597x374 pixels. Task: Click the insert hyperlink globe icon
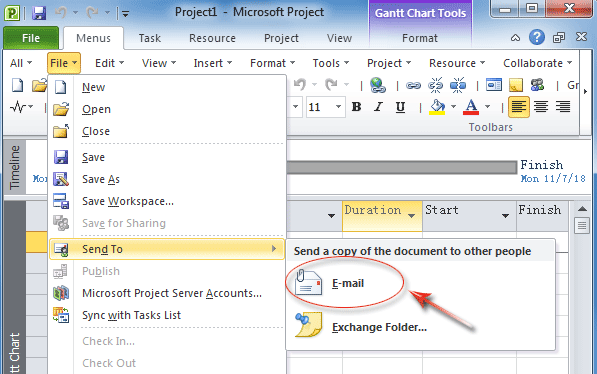[378, 85]
